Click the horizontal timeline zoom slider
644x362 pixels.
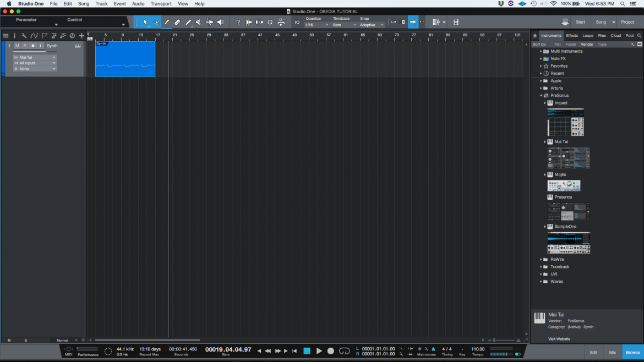[x=504, y=340]
